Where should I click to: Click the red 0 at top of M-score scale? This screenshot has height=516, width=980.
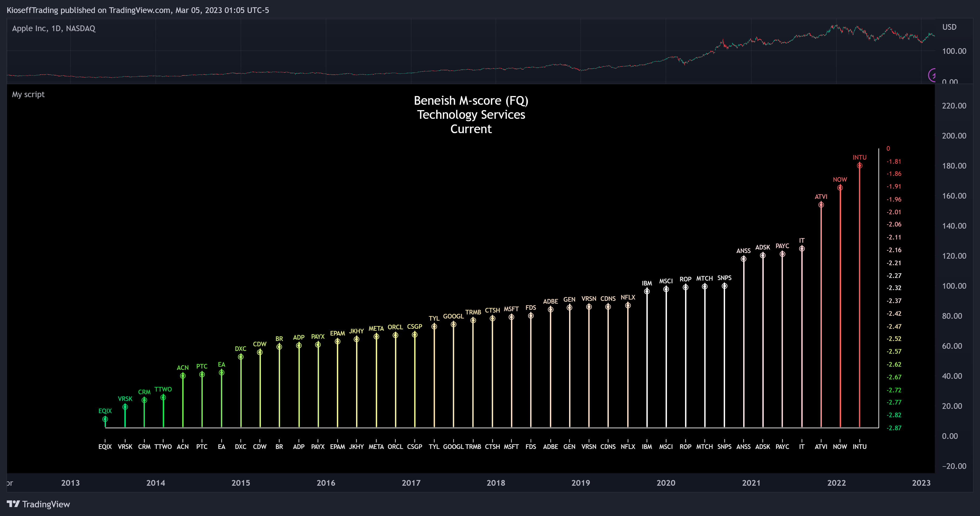888,149
